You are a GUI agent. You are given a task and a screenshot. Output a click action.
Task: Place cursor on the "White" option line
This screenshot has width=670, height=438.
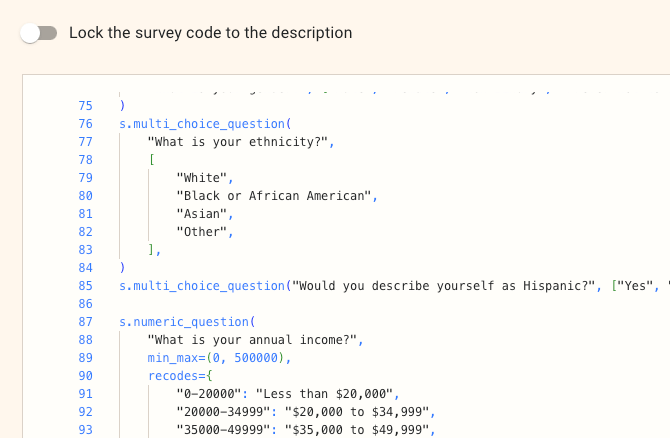[x=203, y=178]
